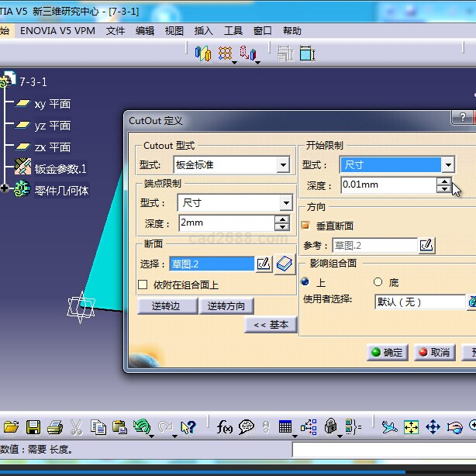The image size is (476, 476).
Task: Click the Save icon in bottom toolbar
Action: pyautogui.click(x=33, y=426)
